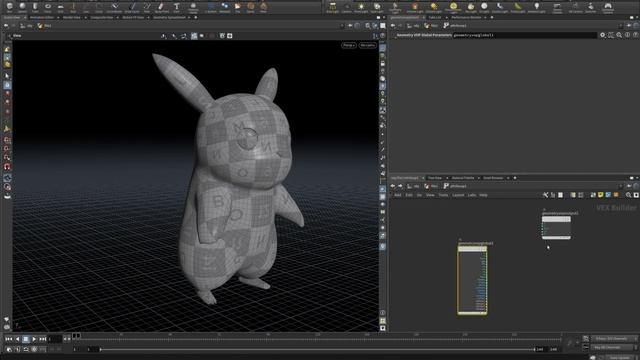Toggle pin on parameter pane path bar

point(629,26)
